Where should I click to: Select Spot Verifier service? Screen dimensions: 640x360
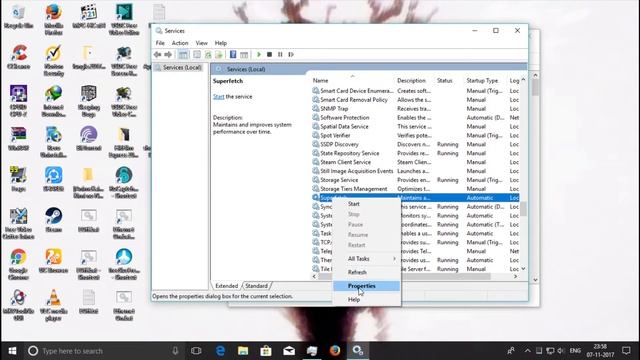416,135
